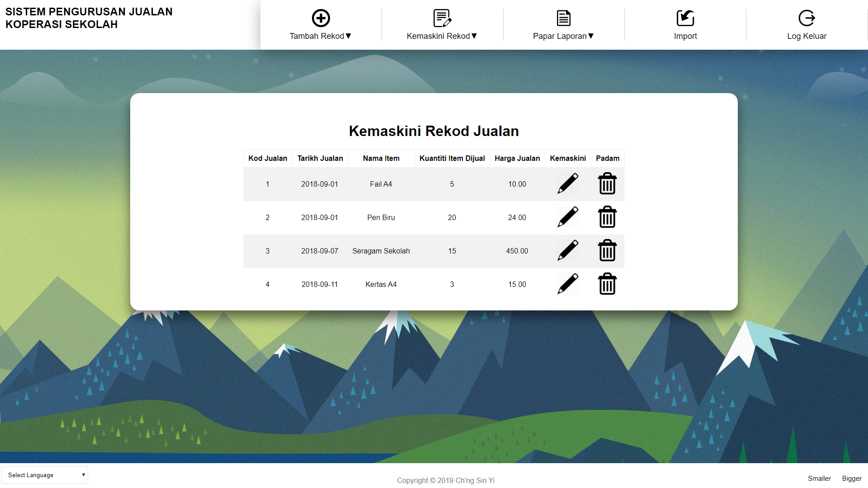Edit the Seragam Sekolah record with pencil
The width and height of the screenshot is (868, 488).
tap(568, 251)
